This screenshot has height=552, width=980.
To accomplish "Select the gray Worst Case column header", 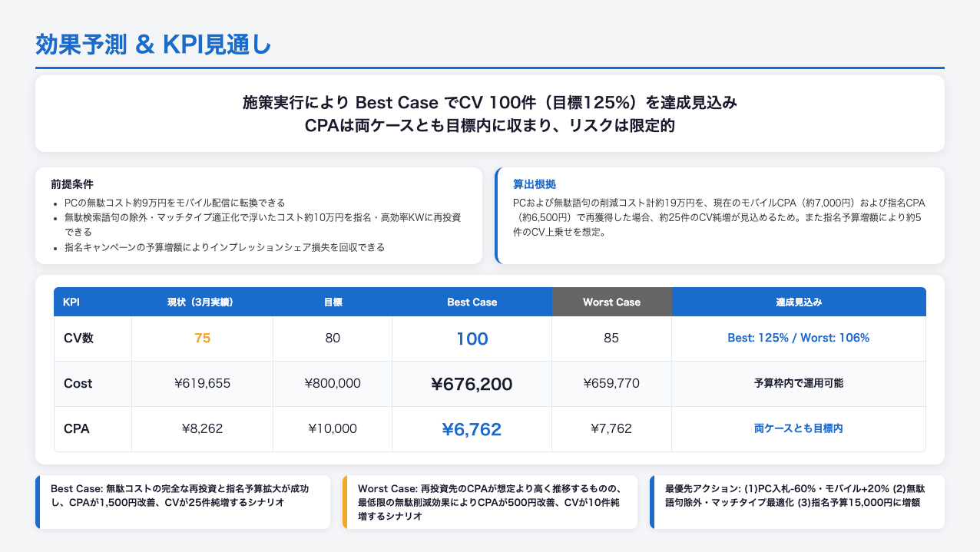I will (x=611, y=302).
